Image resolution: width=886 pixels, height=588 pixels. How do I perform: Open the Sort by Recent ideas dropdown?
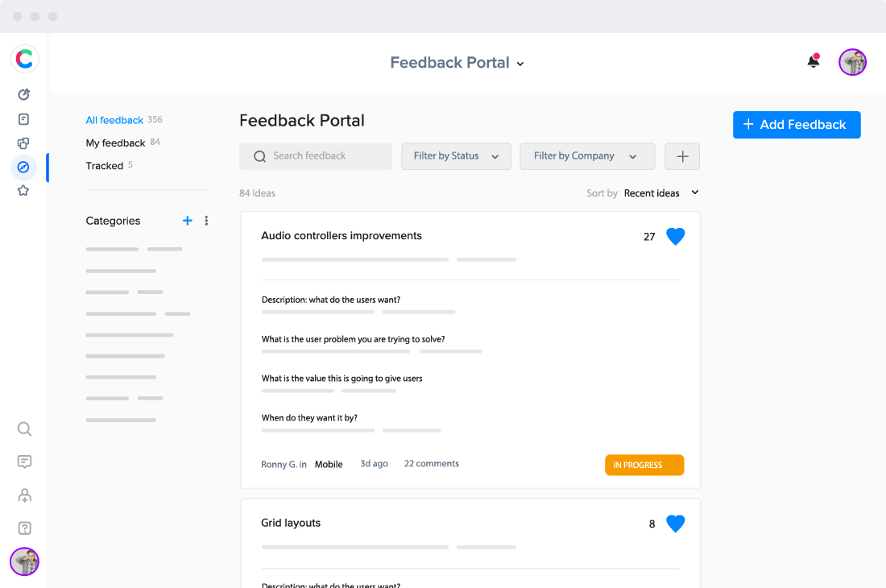click(x=660, y=193)
